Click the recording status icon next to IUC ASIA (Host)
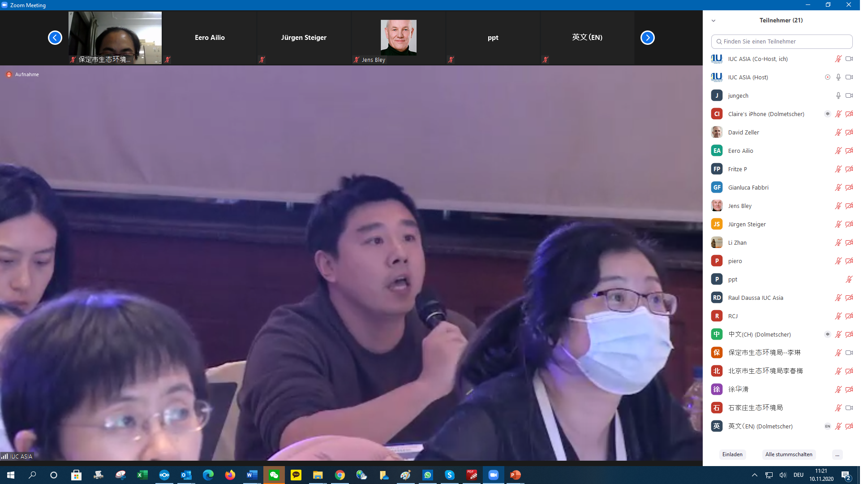 [x=827, y=77]
